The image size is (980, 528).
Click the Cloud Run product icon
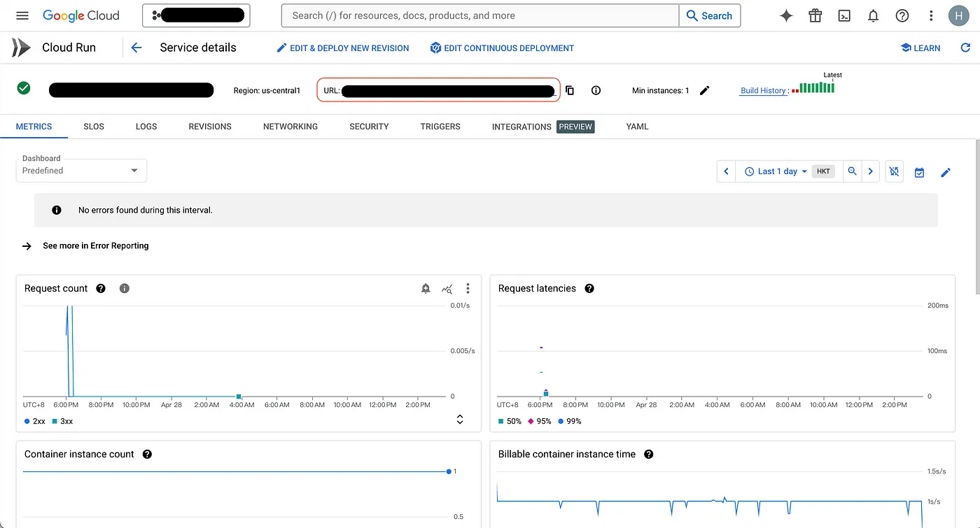click(21, 48)
